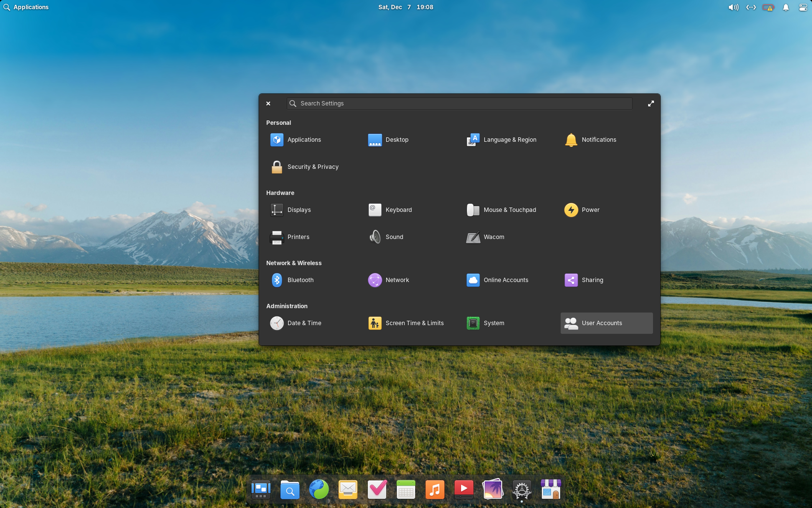The height and width of the screenshot is (508, 812).
Task: Maximize the Settings window
Action: coord(651,104)
